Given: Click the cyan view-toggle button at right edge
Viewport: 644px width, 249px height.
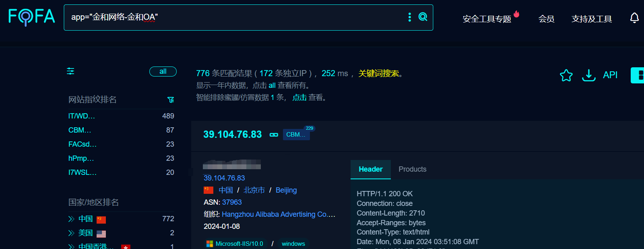Looking at the screenshot, I should pyautogui.click(x=638, y=75).
